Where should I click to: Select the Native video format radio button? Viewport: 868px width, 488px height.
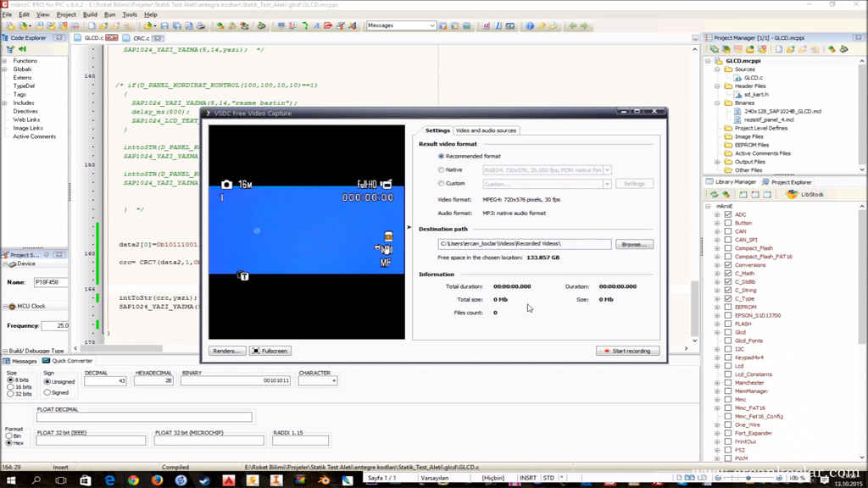tap(441, 169)
